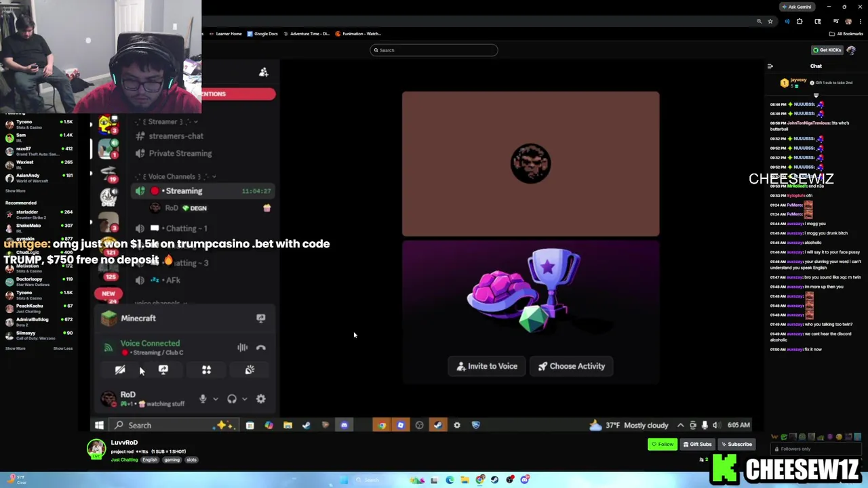Follow the LuvvRoD channel
The width and height of the screenshot is (868, 488).
pos(663,445)
